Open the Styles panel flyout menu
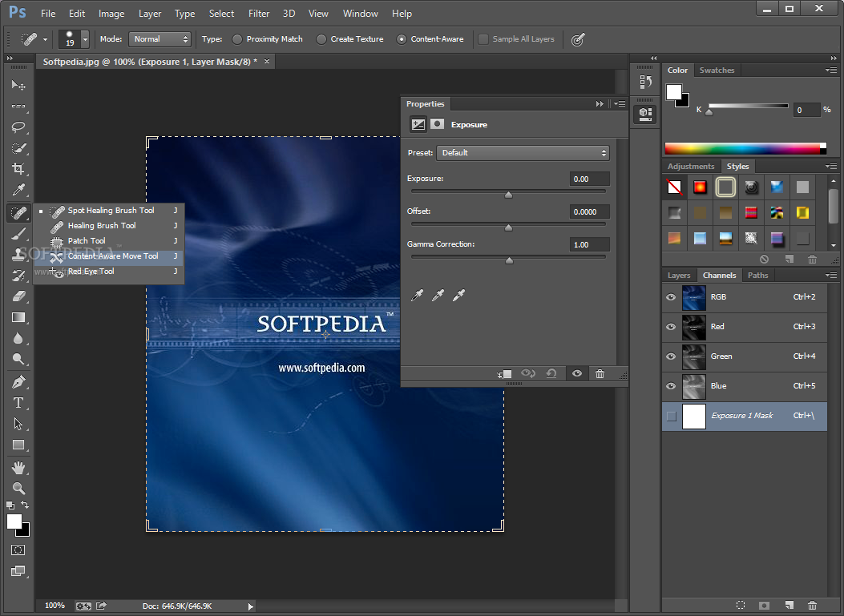Image resolution: width=844 pixels, height=616 pixels. pyautogui.click(x=832, y=167)
